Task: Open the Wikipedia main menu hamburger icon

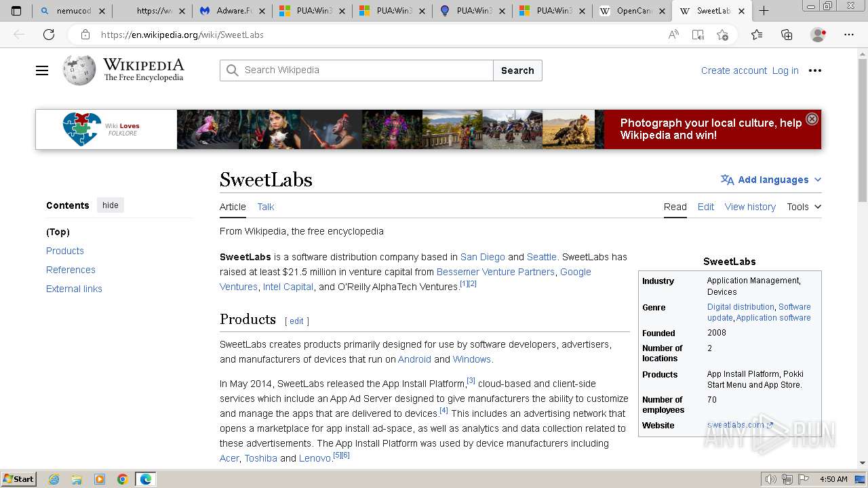Action: [x=42, y=70]
